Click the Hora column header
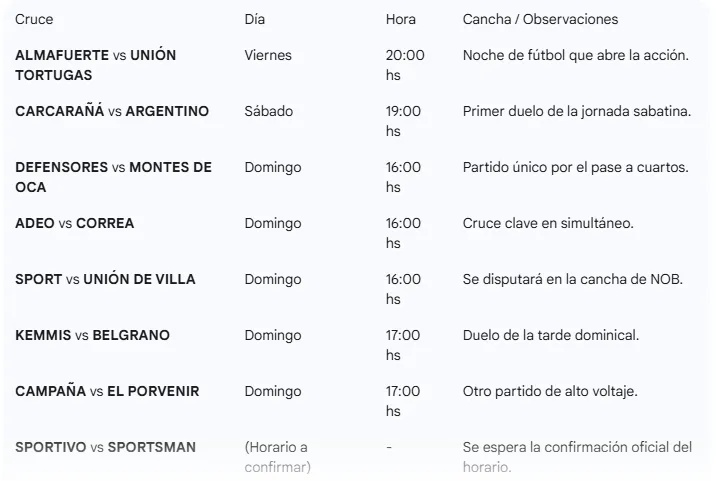716x481 pixels. [x=402, y=20]
